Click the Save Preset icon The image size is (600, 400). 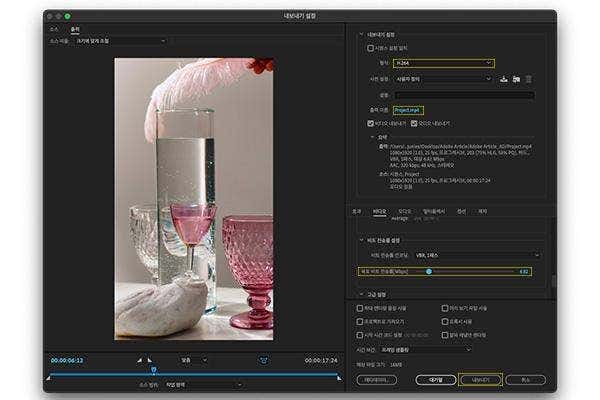(505, 78)
